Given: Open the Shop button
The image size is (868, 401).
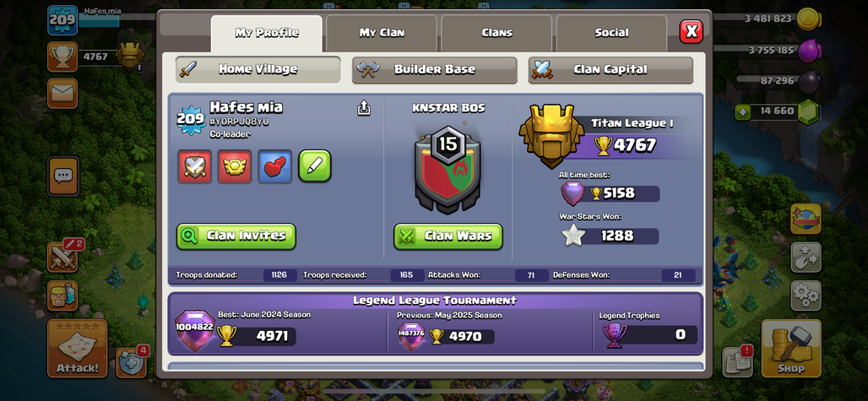Looking at the screenshot, I should [x=791, y=348].
